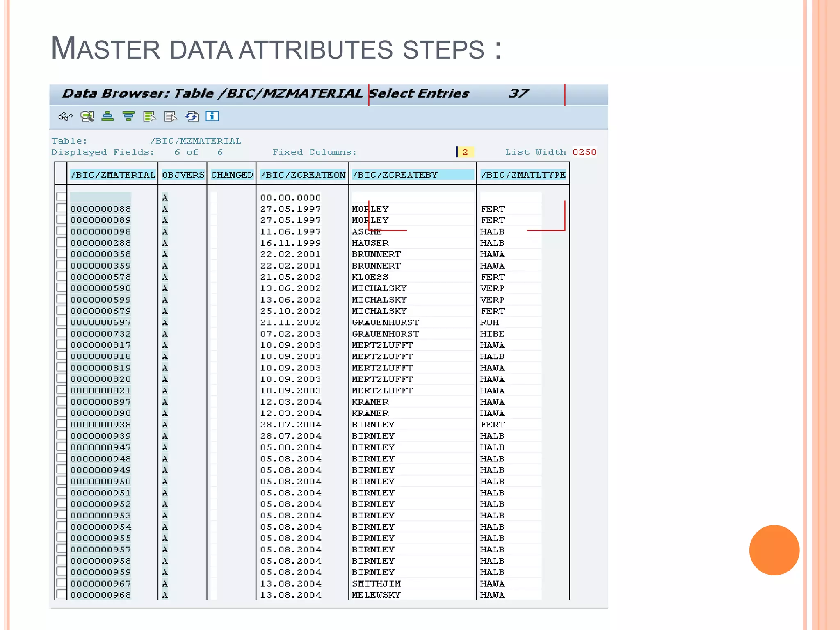840x630 pixels.
Task: Select the checkbox of row 0000000358
Action: (61, 253)
